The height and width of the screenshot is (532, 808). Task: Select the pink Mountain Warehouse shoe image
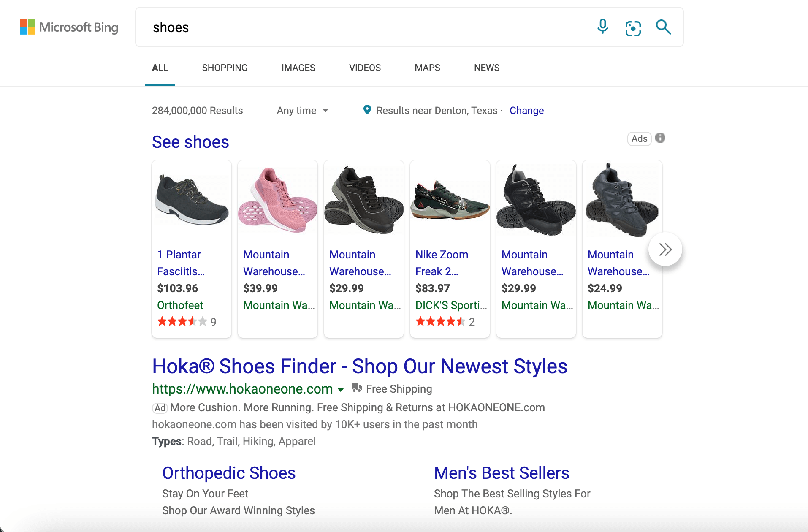coord(277,200)
